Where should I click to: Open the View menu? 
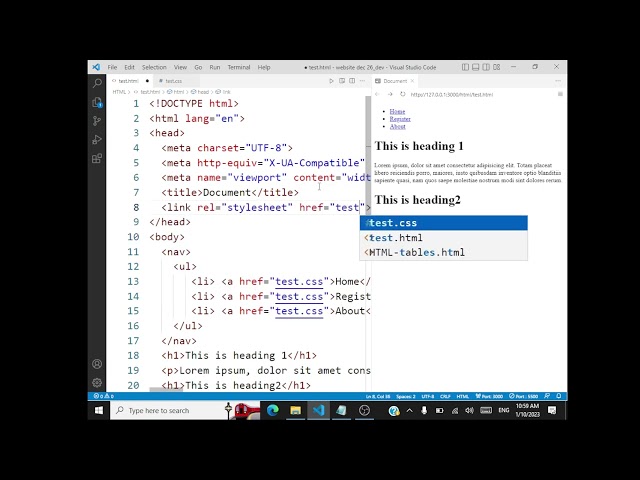[x=180, y=67]
